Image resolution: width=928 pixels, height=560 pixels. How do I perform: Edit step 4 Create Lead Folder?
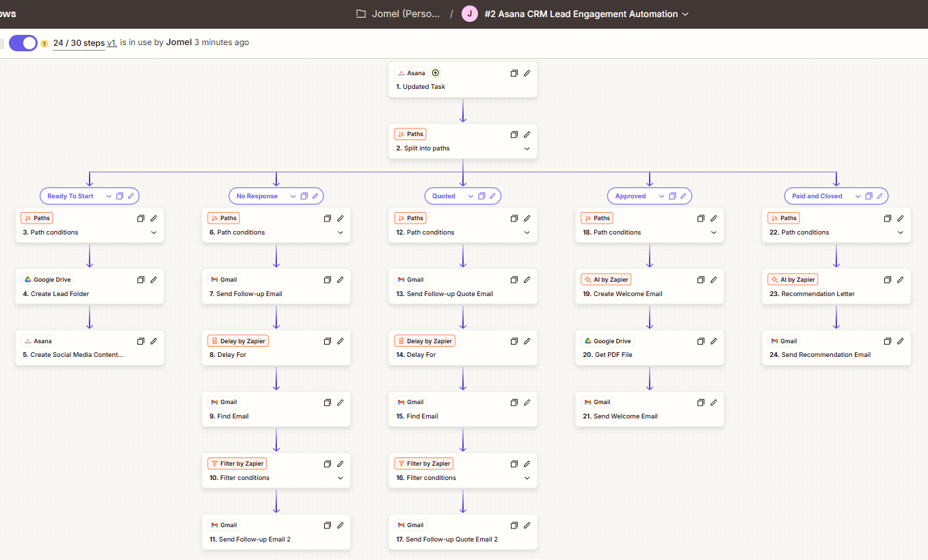click(x=154, y=280)
